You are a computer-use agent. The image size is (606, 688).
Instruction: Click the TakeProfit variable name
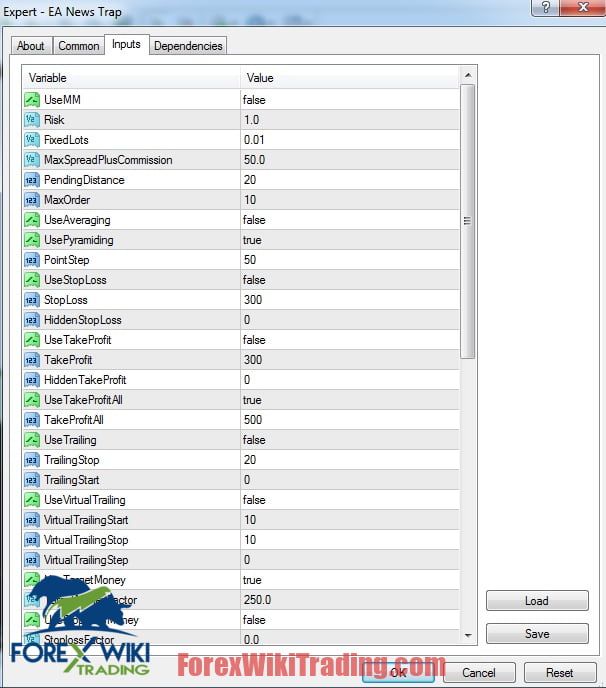68,360
